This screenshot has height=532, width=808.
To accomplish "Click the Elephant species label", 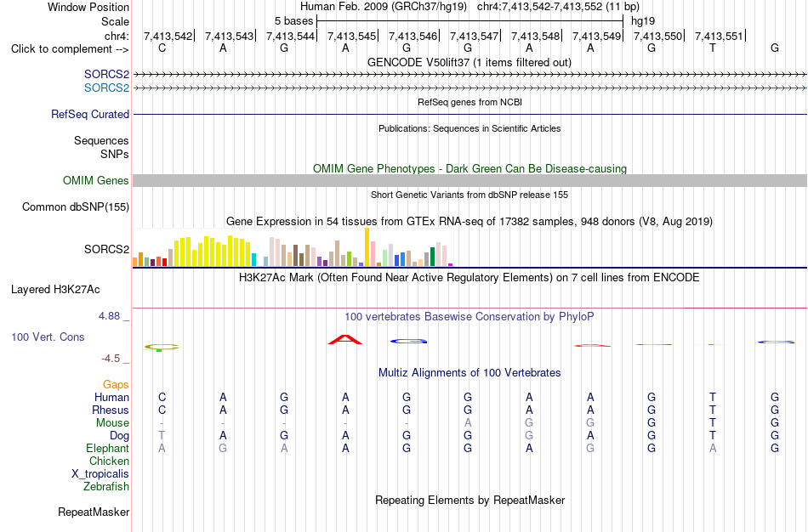I will pos(108,448).
